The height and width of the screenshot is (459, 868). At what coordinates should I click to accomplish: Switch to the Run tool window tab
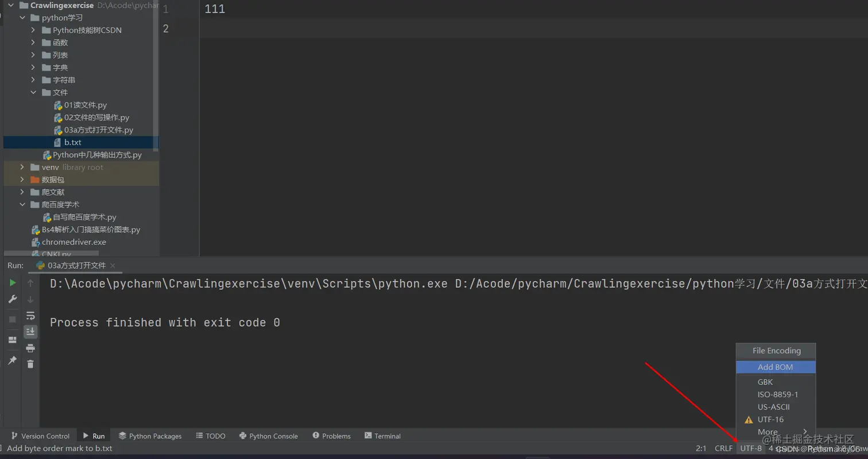[x=94, y=436]
